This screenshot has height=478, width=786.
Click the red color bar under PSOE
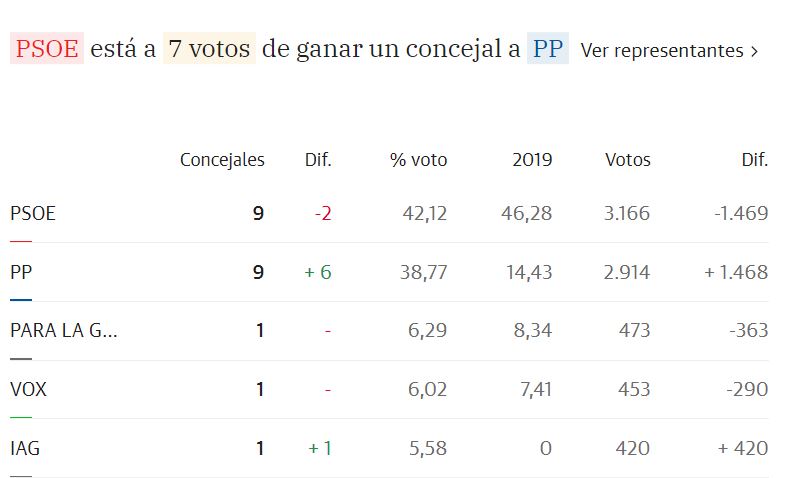click(x=20, y=241)
